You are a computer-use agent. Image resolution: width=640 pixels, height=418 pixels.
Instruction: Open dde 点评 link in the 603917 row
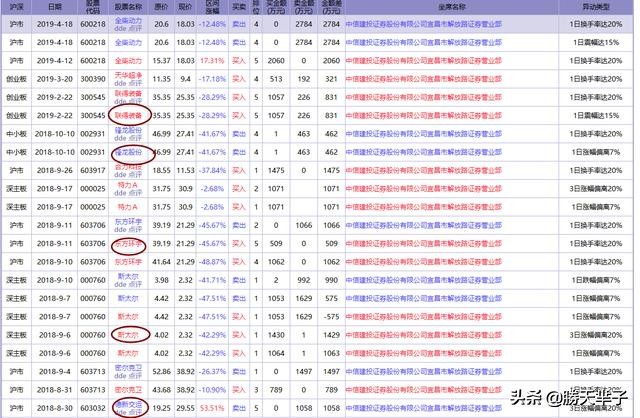(x=128, y=174)
